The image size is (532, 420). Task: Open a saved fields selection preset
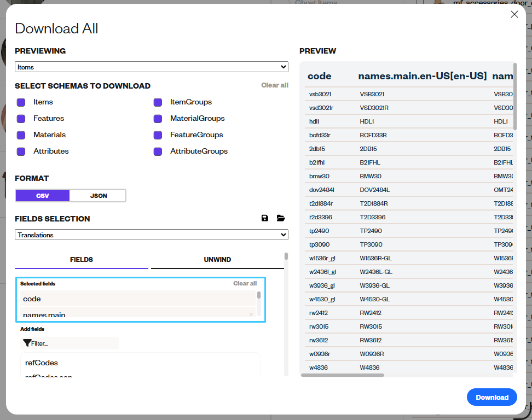(x=281, y=218)
